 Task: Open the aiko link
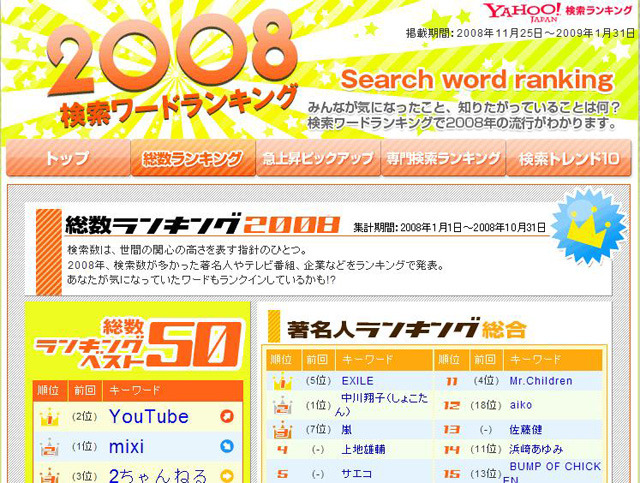click(x=521, y=405)
